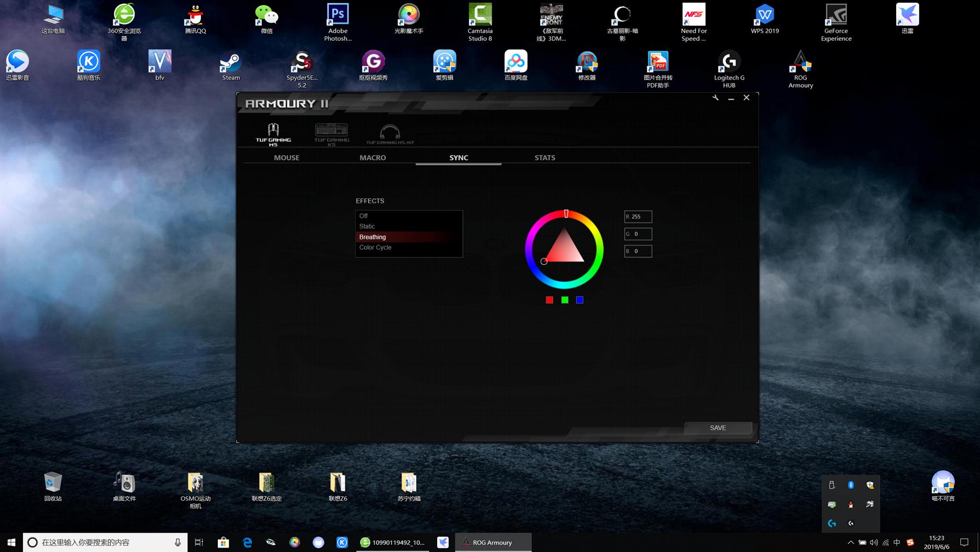Choose the Static lighting effect
Image resolution: width=980 pixels, height=552 pixels.
409,226
